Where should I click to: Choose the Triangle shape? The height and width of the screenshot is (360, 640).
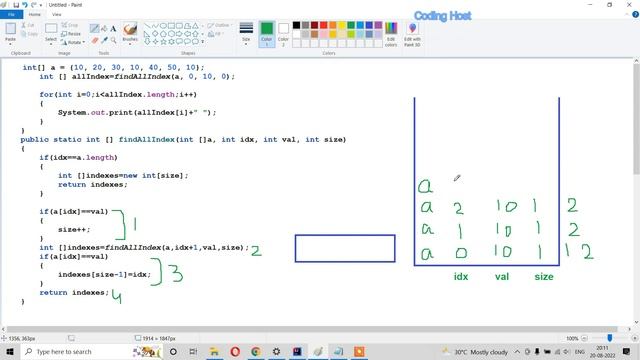click(196, 26)
